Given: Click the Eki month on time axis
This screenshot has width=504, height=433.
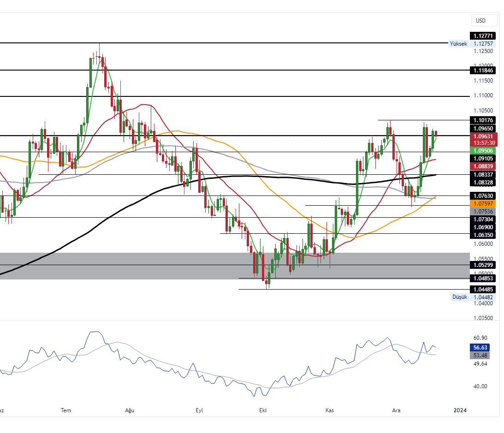Looking at the screenshot, I should click(263, 410).
